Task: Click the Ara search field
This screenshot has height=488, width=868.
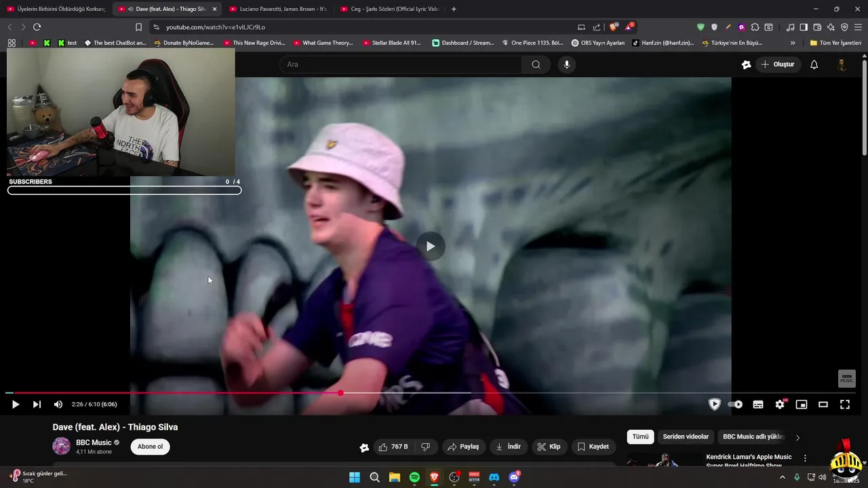Action: tap(400, 64)
